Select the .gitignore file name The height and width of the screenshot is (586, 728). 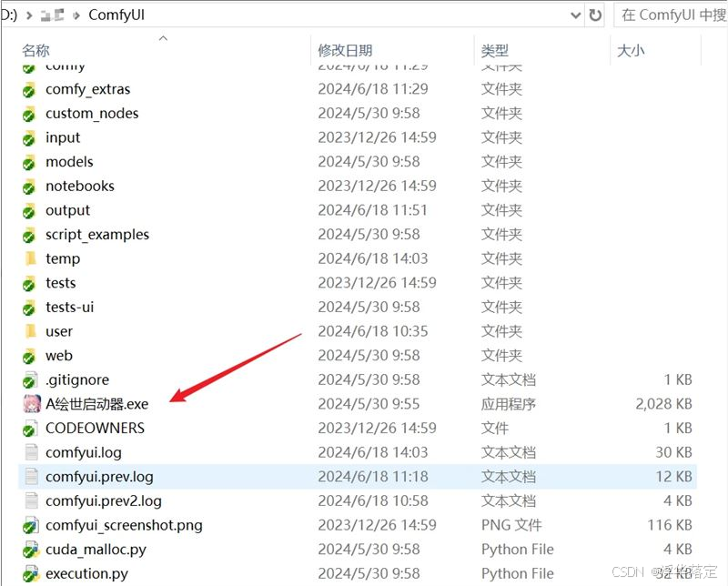click(77, 379)
